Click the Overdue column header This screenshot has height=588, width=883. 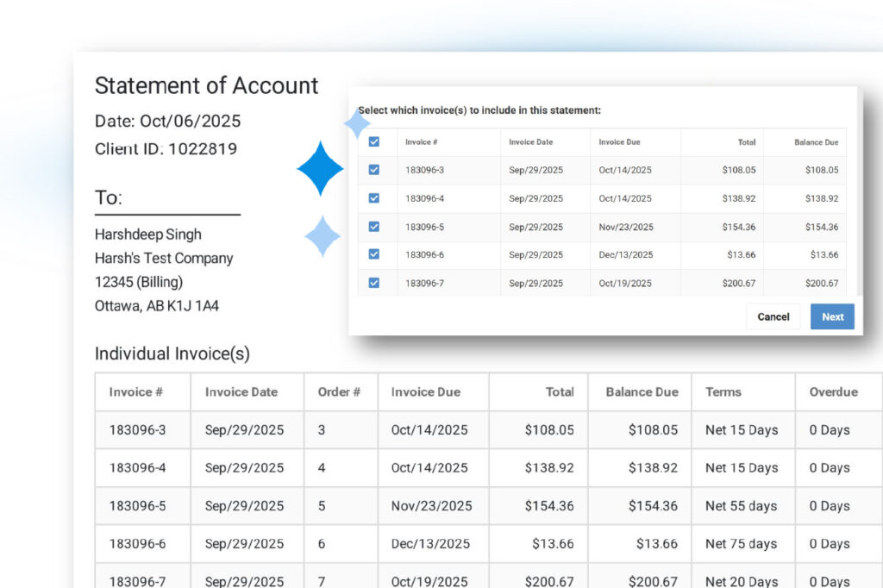(833, 391)
